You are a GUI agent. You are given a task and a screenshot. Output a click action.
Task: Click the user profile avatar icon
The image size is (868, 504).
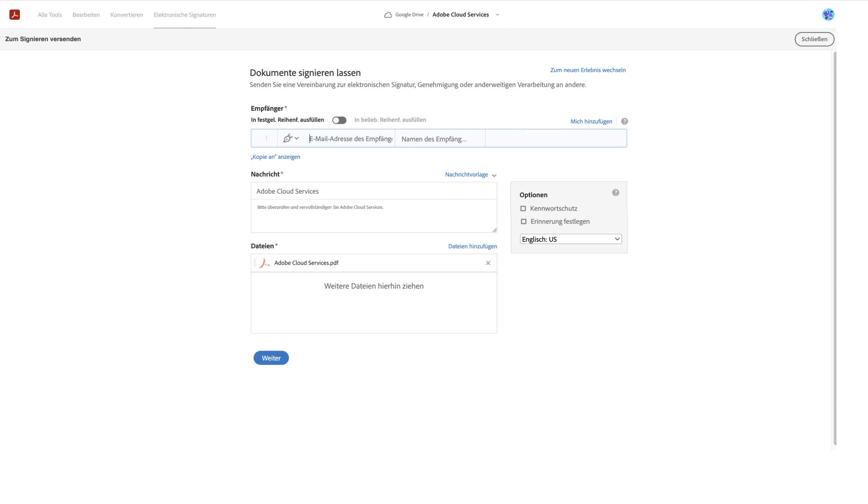828,14
